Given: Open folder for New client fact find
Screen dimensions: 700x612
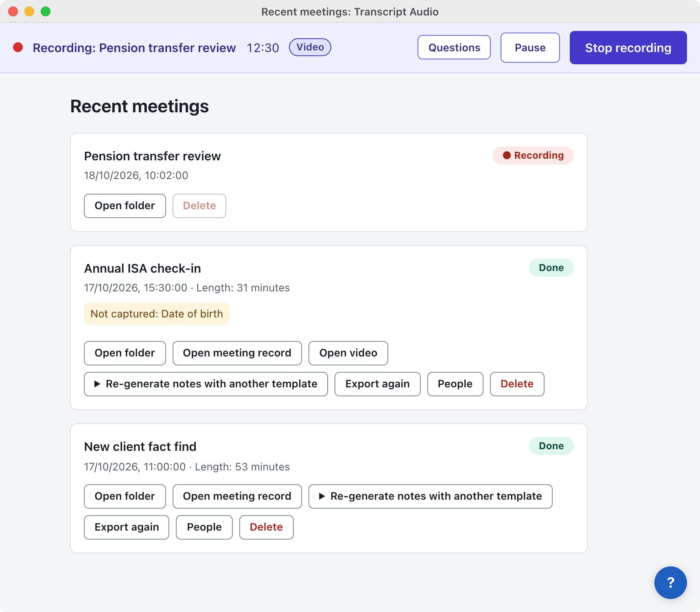Looking at the screenshot, I should [125, 496].
